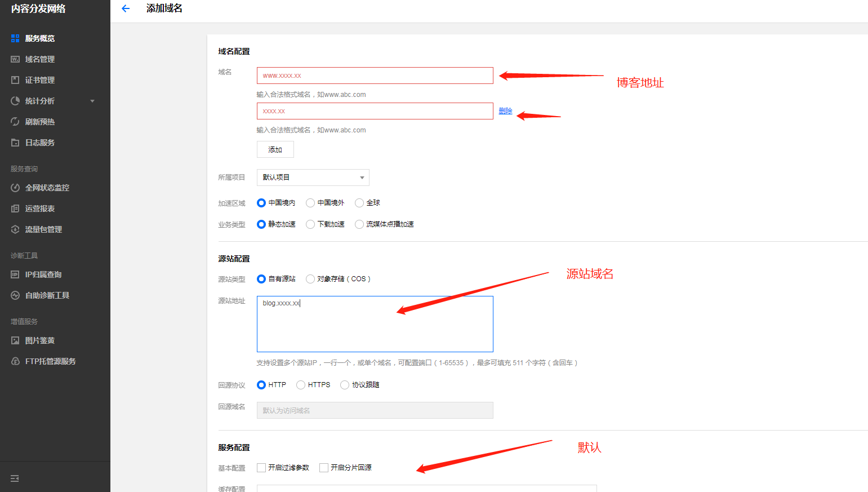This screenshot has height=492, width=868.
Task: Collapse sidebar using bottom-left menu icon
Action: (x=15, y=478)
